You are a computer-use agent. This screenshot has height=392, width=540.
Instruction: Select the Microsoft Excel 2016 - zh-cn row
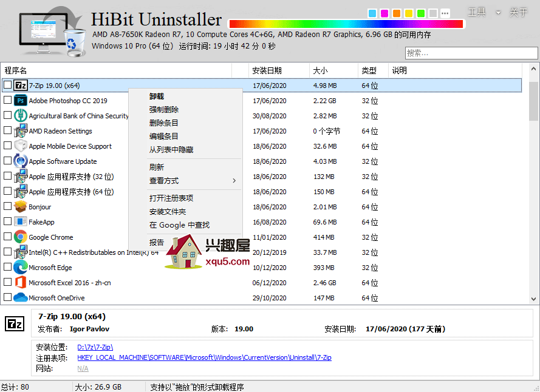[x=262, y=283]
